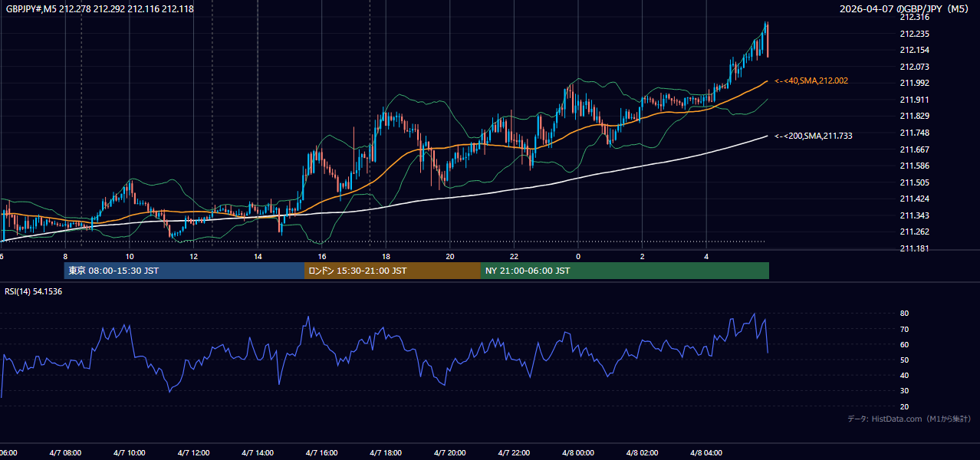This screenshot has height=460, width=980.
Task: Click the RSI 30 level label
Action: click(904, 391)
